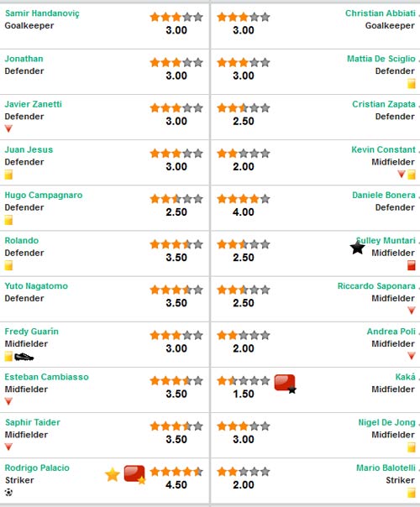This screenshot has width=420, height=507.
Task: Click the red card icon under Sulley Muntari
Action: pyautogui.click(x=411, y=265)
